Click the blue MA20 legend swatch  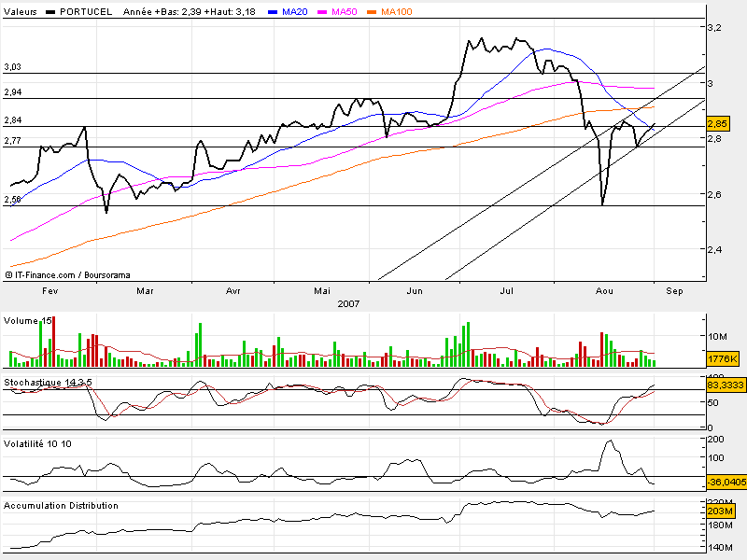point(273,12)
